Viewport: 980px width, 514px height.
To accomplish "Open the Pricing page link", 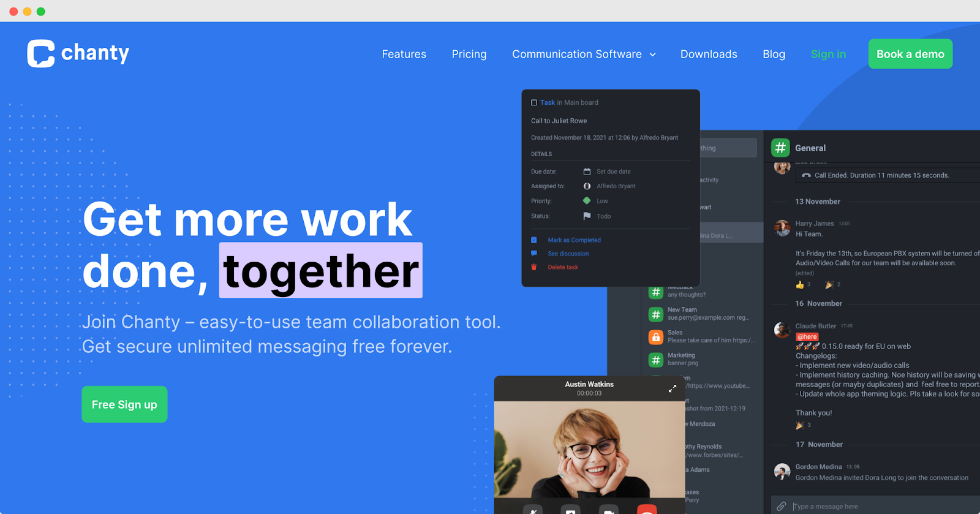I will [x=469, y=54].
